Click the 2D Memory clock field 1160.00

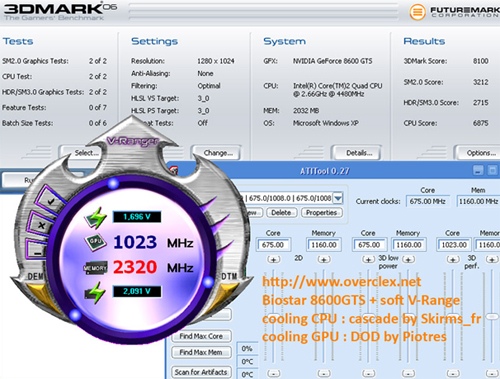tap(324, 245)
